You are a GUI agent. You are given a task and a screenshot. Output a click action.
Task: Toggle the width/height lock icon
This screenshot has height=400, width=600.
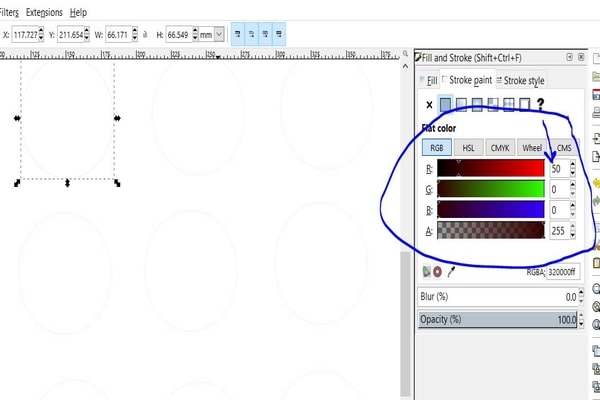pyautogui.click(x=145, y=34)
